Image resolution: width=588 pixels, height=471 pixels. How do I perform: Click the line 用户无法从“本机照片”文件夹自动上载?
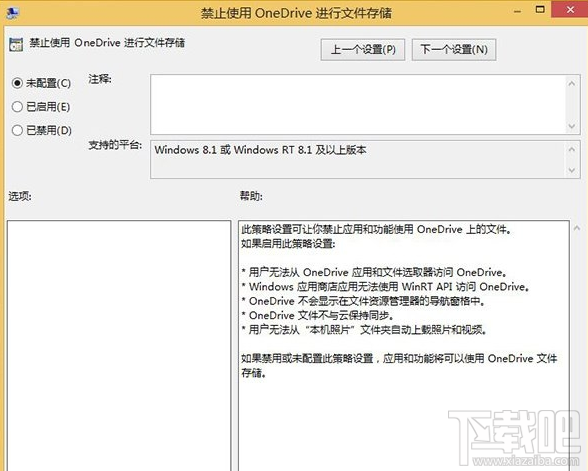pyautogui.click(x=364, y=330)
